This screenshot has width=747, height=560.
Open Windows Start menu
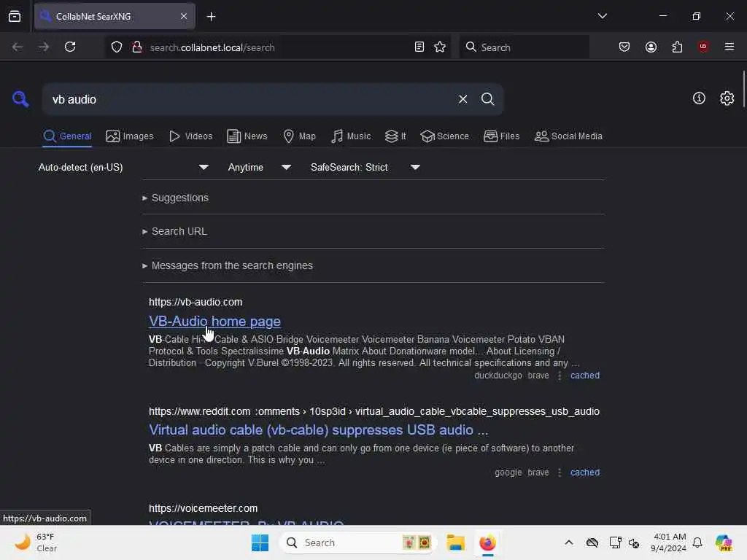(x=260, y=542)
